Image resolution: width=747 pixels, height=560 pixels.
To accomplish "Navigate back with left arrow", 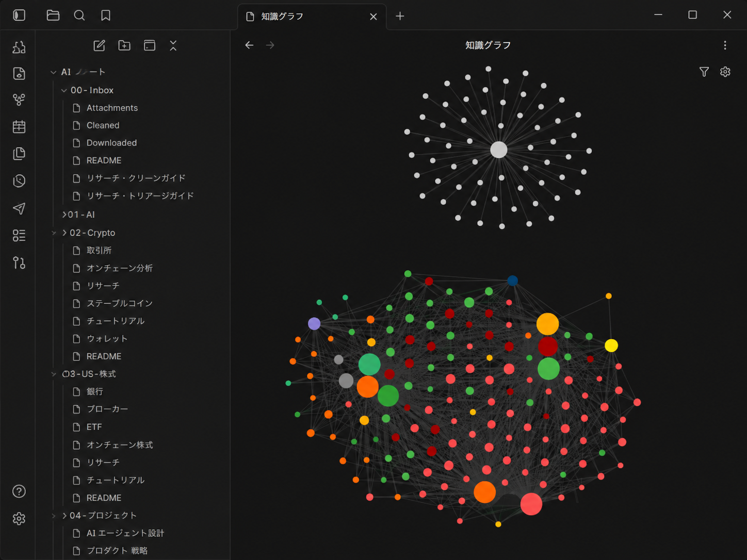I will (249, 45).
